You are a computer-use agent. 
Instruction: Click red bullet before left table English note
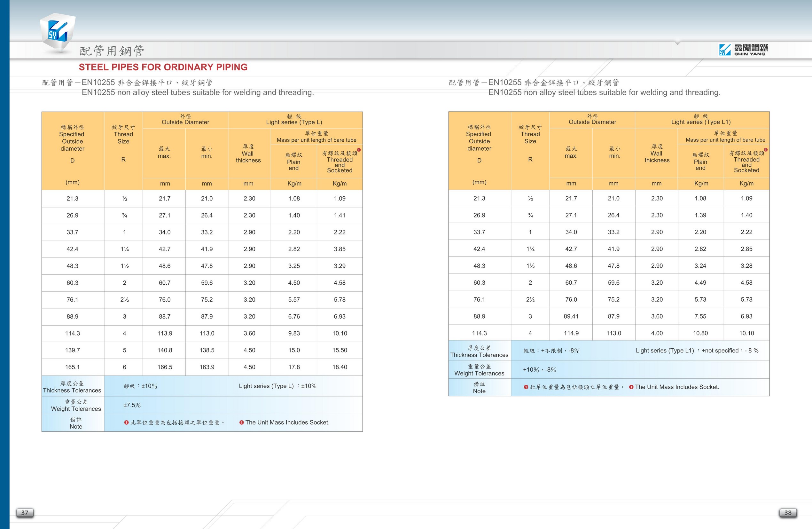242,422
